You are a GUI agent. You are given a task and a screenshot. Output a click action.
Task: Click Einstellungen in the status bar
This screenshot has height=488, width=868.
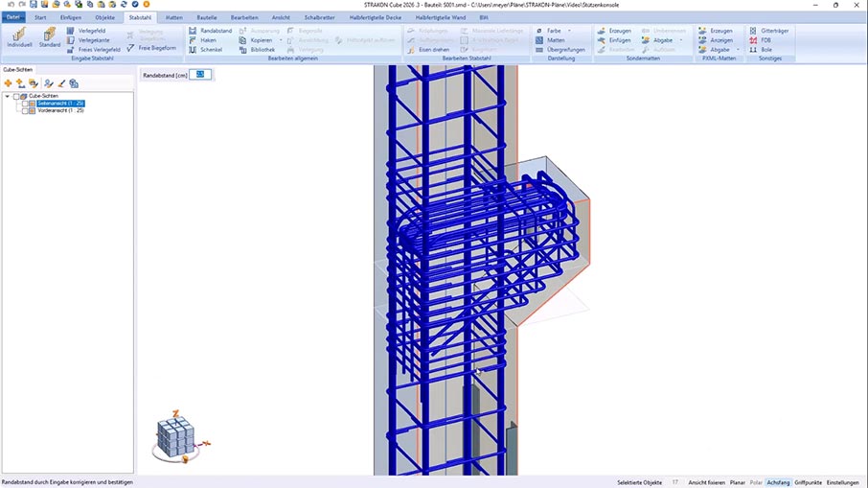tap(842, 482)
